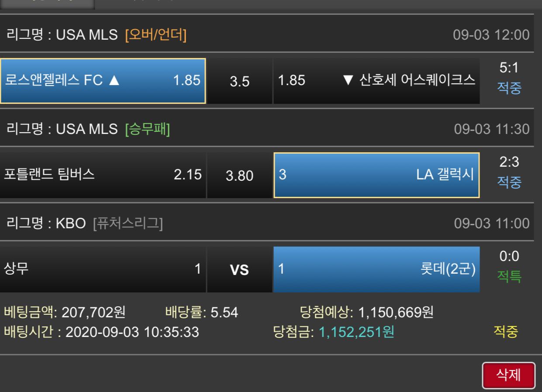This screenshot has height=392, width=542.
Task: Click the ▲ over arrow beside 로스앤젤레스 FC
Action: click(113, 81)
